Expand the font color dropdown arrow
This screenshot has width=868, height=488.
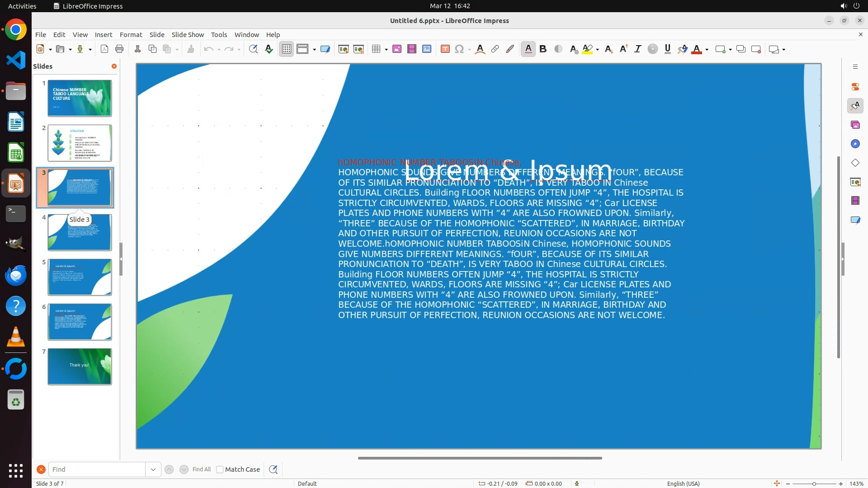click(x=707, y=50)
